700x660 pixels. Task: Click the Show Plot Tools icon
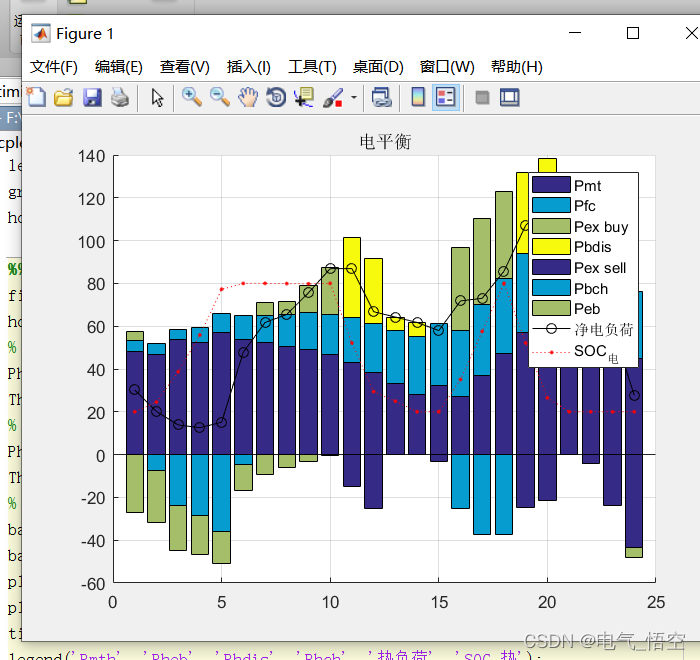coord(509,97)
